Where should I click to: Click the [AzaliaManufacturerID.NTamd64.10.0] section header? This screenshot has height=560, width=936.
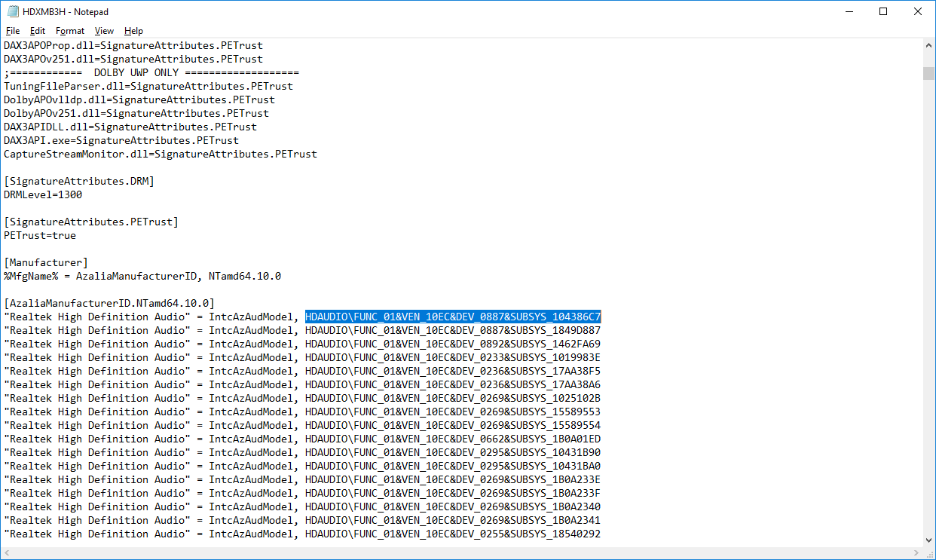pos(109,303)
